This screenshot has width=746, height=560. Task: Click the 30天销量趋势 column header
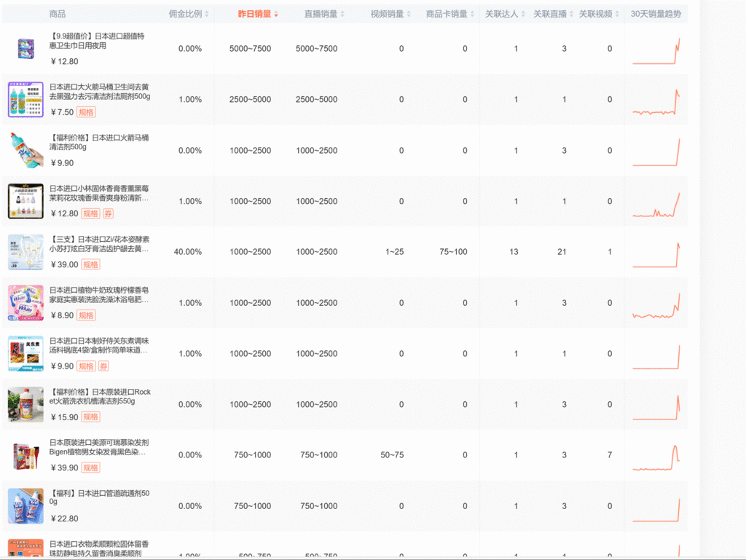point(656,14)
